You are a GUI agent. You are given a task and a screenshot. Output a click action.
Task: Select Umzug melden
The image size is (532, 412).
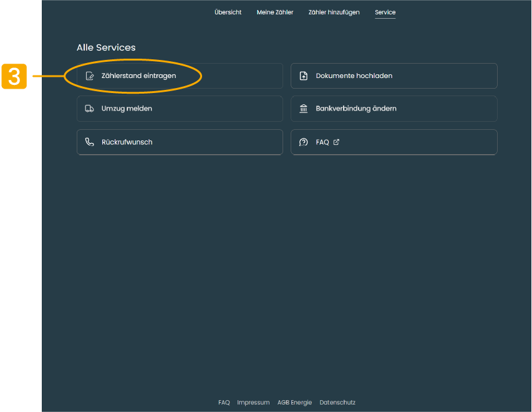(x=127, y=109)
